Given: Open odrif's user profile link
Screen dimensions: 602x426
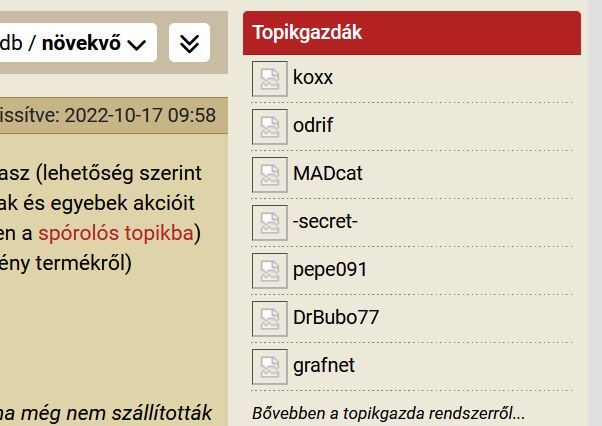Looking at the screenshot, I should (x=313, y=125).
